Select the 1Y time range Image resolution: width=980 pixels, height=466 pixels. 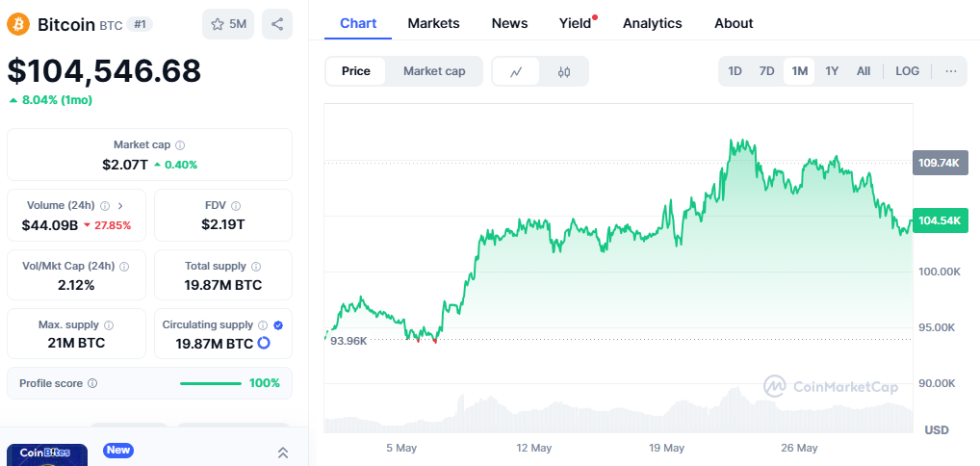(831, 71)
